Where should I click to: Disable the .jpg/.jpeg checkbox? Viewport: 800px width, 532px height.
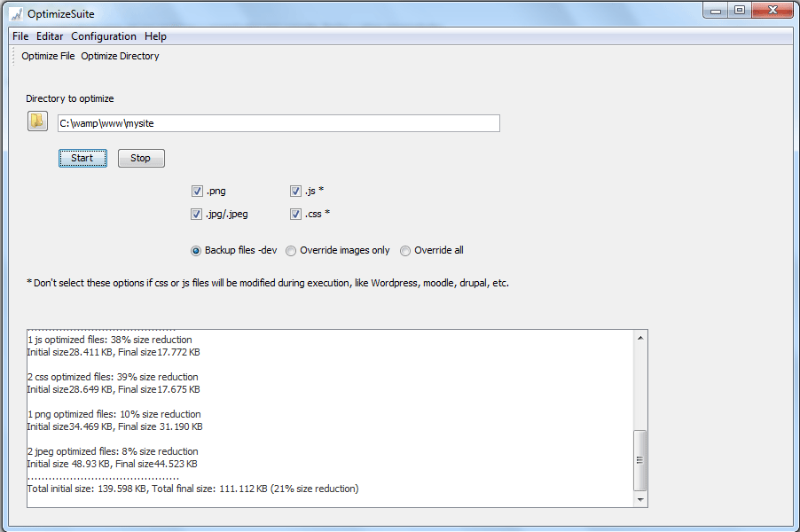[x=196, y=214]
